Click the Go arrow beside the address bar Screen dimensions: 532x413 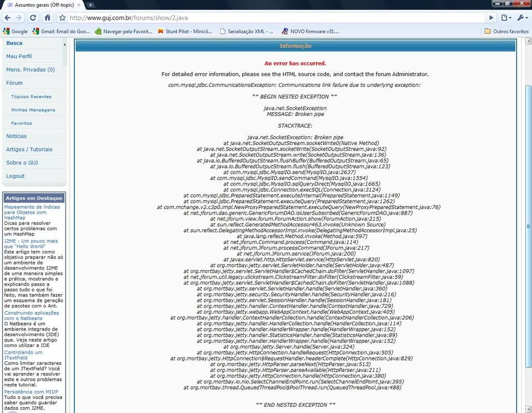coord(491,18)
